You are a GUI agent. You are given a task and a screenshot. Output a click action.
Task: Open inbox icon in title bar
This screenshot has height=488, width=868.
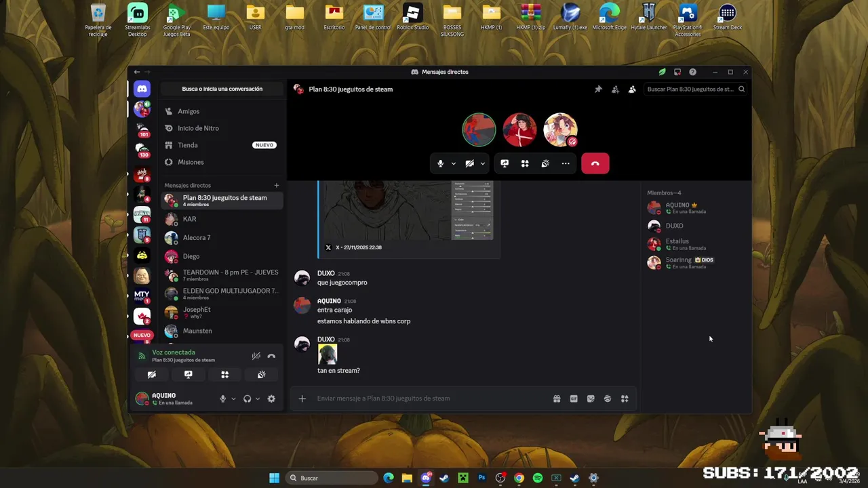pos(677,72)
